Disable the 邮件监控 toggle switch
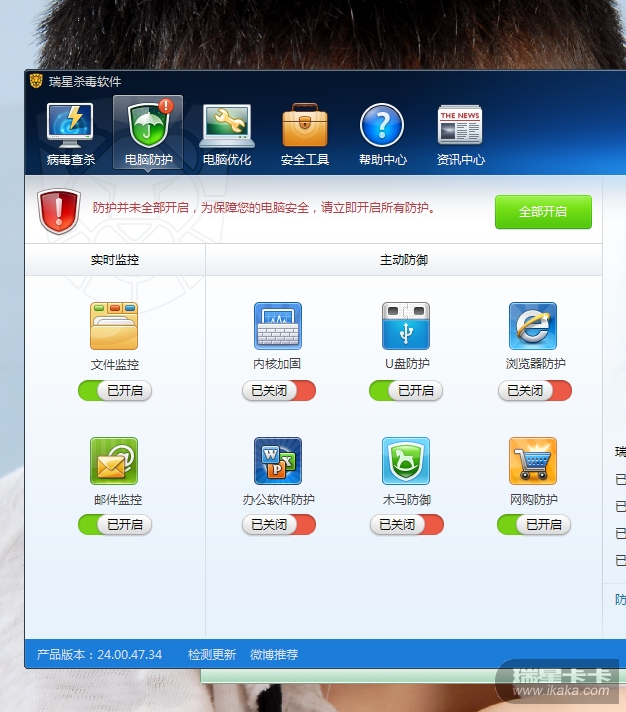The height and width of the screenshot is (712, 626). coord(115,524)
